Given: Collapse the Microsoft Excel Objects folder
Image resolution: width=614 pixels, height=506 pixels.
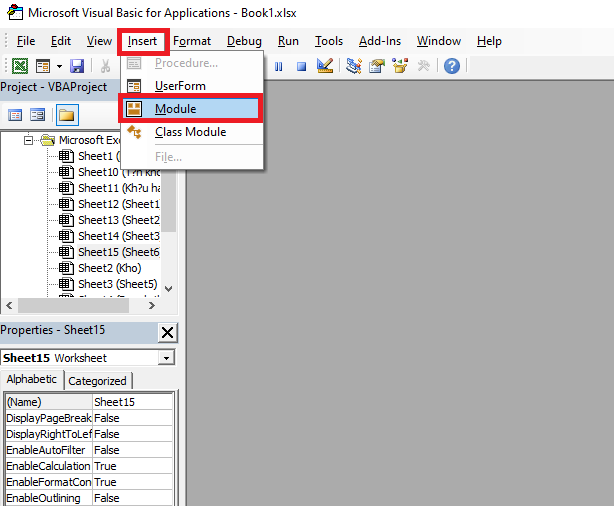Looking at the screenshot, I should click(28, 140).
